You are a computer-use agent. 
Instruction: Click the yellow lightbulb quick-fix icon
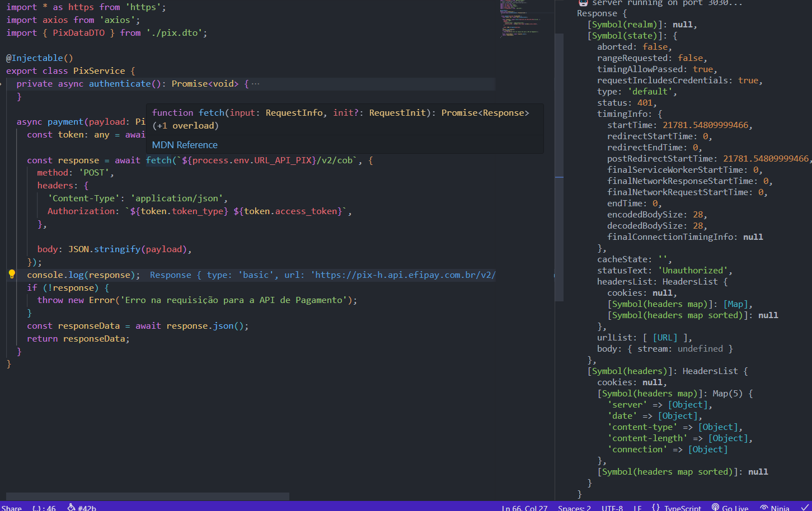tap(12, 274)
